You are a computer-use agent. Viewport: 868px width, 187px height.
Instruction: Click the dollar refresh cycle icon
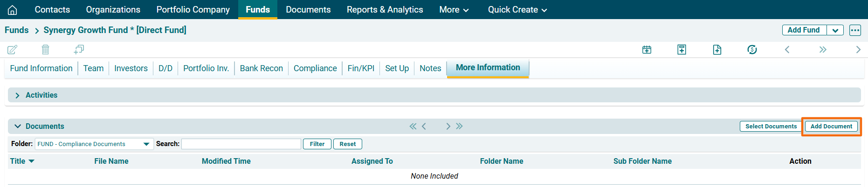point(752,50)
